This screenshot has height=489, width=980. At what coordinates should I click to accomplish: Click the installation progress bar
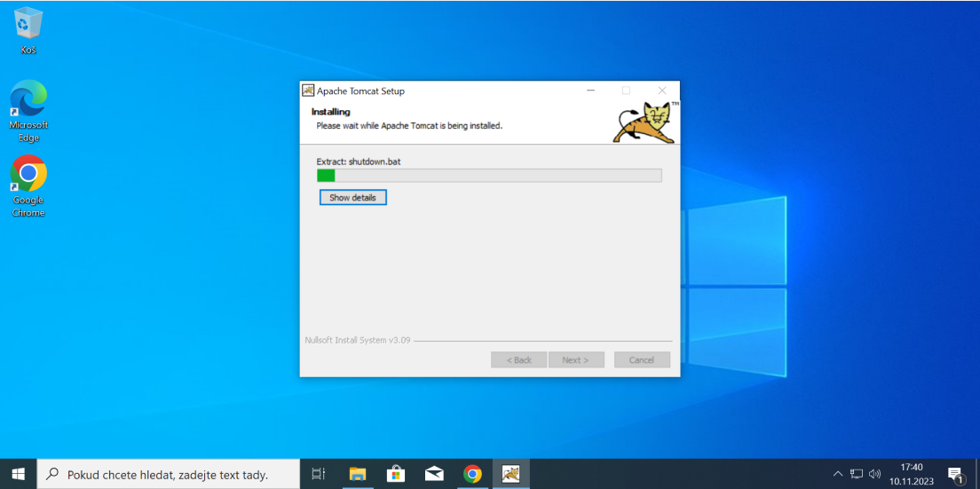[489, 176]
